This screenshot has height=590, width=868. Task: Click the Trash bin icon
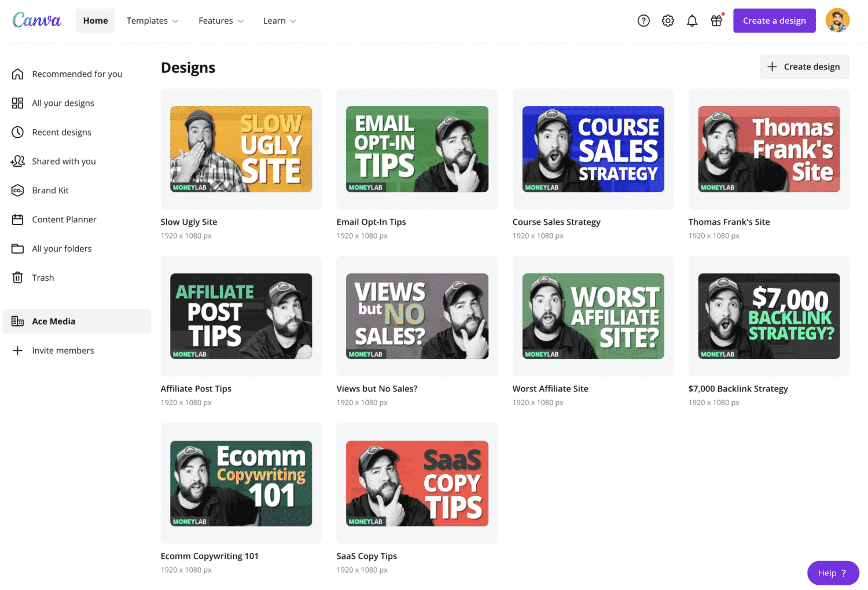point(18,277)
